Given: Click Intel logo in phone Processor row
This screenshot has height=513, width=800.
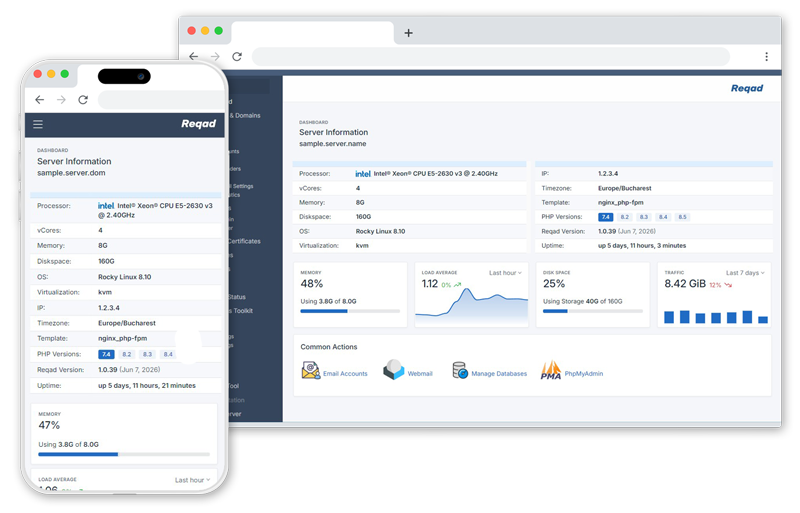Looking at the screenshot, I should click(x=106, y=205).
